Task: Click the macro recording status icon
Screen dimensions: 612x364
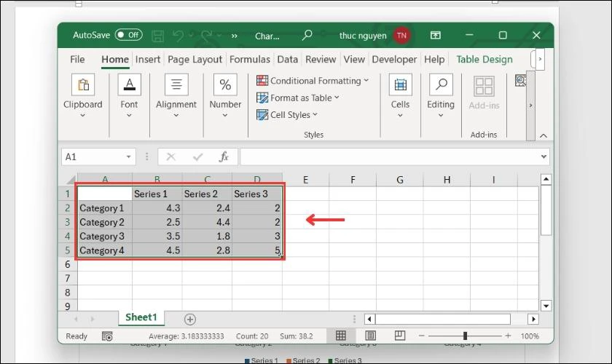Action: [107, 336]
